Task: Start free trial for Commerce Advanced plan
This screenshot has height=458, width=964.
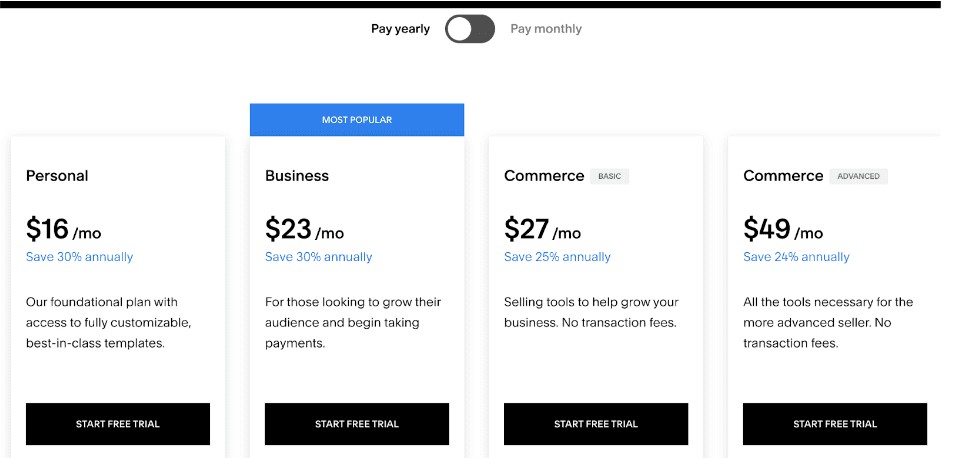Action: point(835,424)
